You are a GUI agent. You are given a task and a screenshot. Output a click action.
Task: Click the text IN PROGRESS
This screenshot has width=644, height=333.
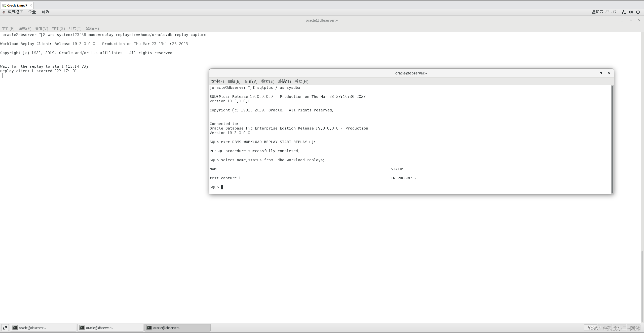[403, 178]
